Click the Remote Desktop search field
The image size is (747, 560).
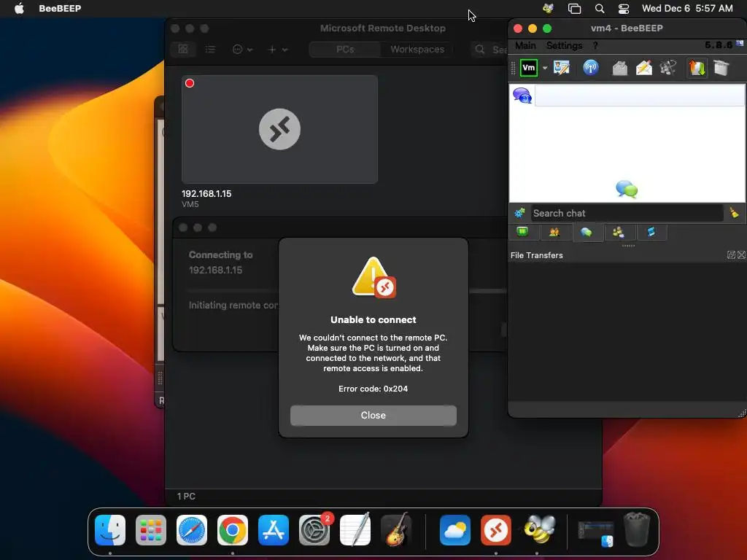(x=489, y=50)
